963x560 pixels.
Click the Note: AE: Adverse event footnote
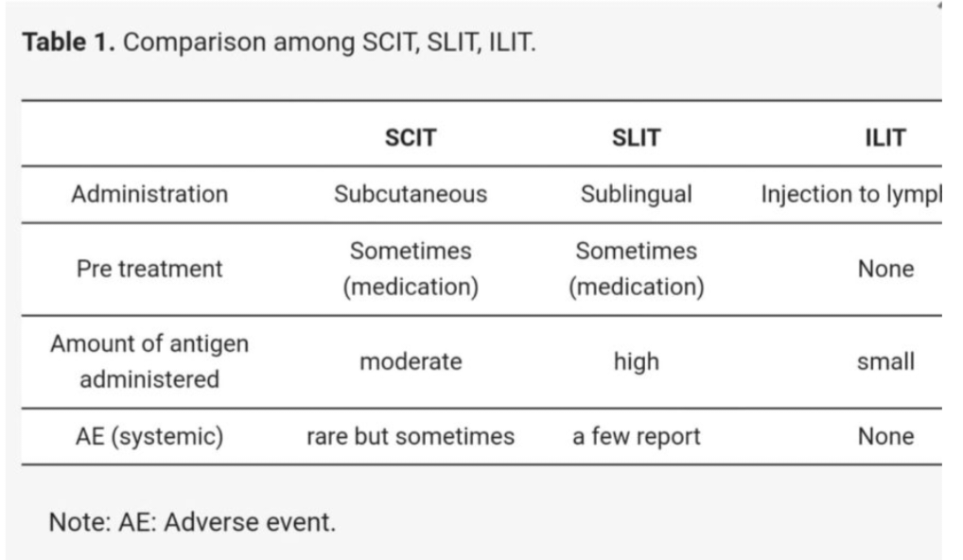click(192, 522)
